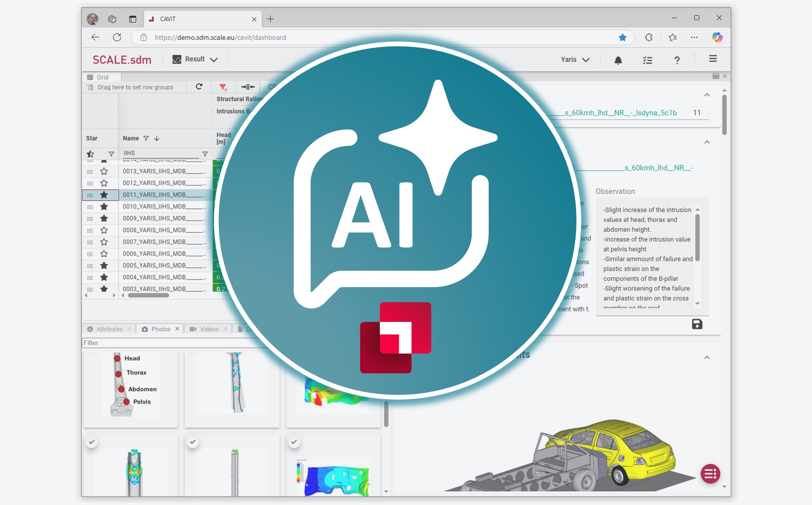Sort the Name column by arrow
Viewport: 812px width, 505px height.
click(x=156, y=138)
